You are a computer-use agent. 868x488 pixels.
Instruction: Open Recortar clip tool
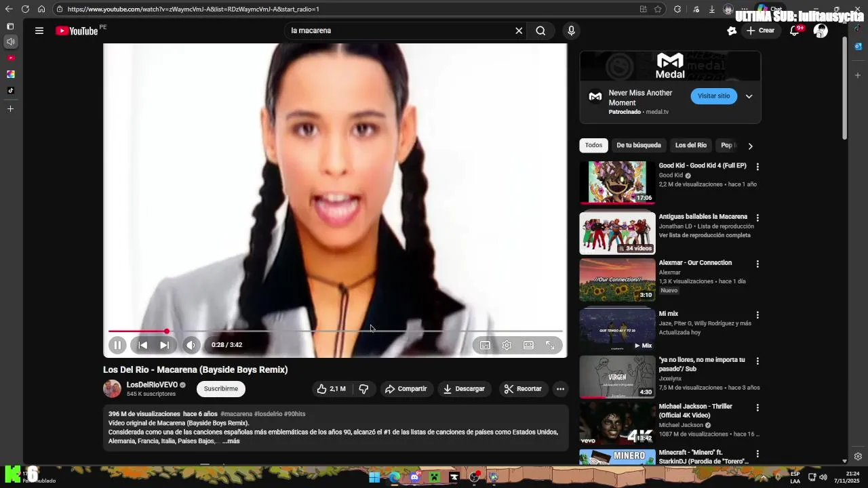point(523,389)
